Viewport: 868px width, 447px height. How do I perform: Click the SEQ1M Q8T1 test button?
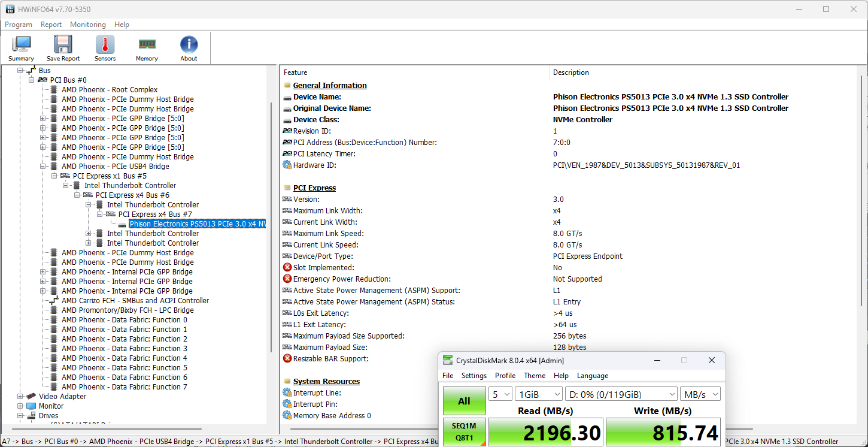(x=464, y=433)
